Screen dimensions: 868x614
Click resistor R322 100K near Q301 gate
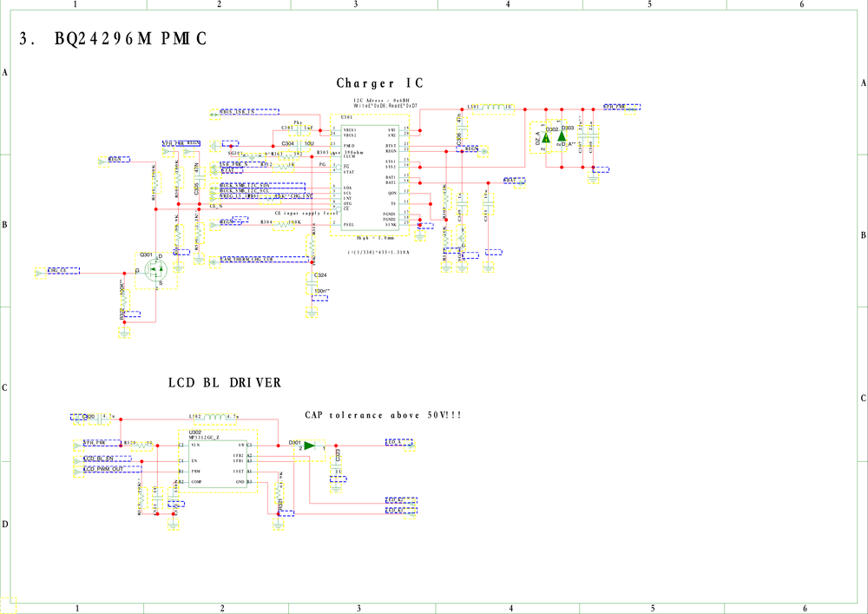coord(124,300)
